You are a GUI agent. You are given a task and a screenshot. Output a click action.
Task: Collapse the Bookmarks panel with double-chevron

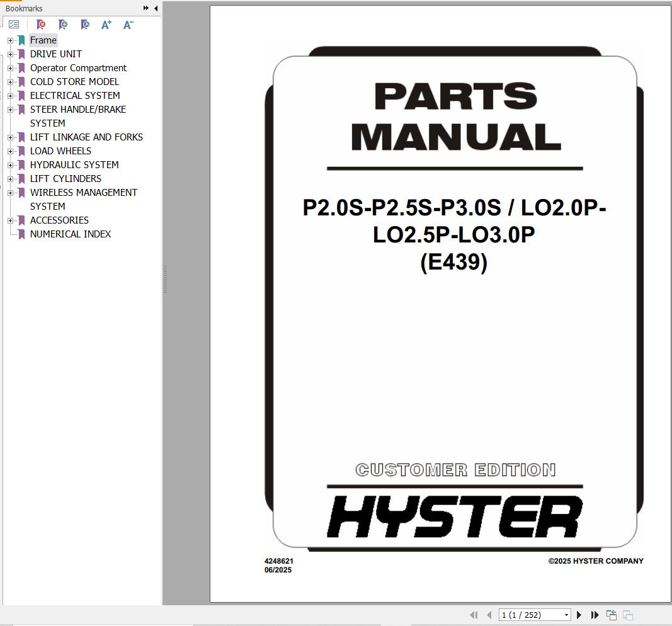(145, 8)
